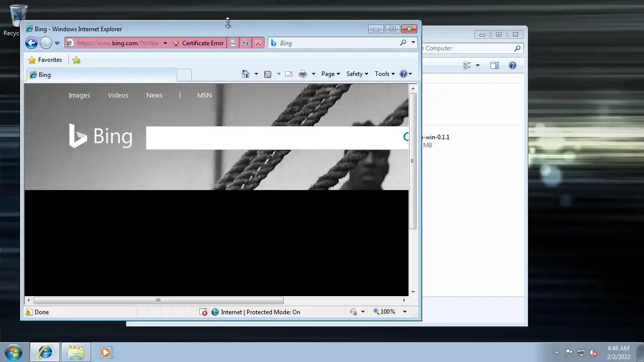Click the scroll right arrow in IE
Screen dimensions: 644x362
pos(404,300)
